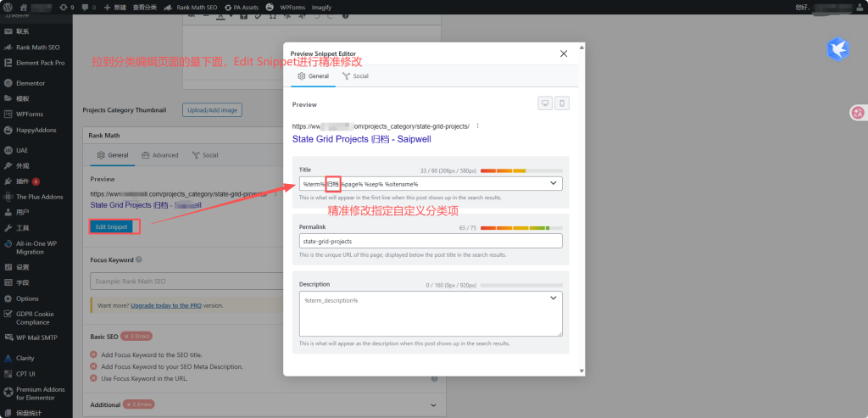Image resolution: width=868 pixels, height=418 pixels.
Task: Click the Permalink input field
Action: coord(431,242)
